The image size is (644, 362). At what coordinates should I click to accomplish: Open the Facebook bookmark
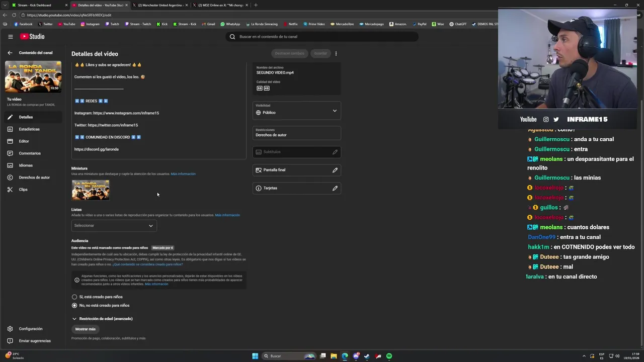[x=23, y=24]
